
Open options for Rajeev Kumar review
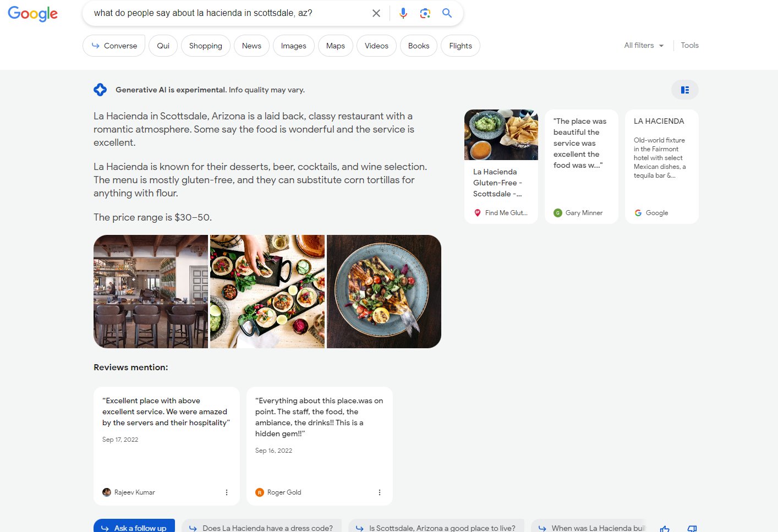tap(227, 492)
